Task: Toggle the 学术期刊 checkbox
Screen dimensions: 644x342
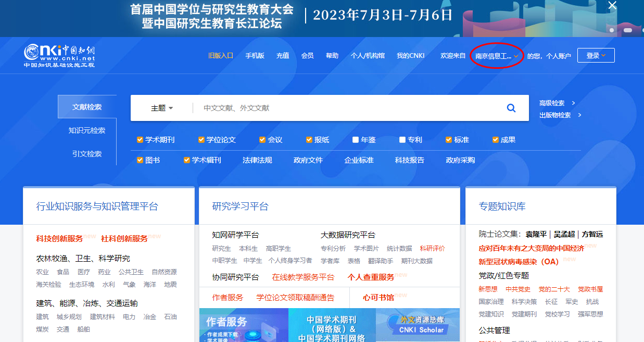Action: click(x=140, y=140)
